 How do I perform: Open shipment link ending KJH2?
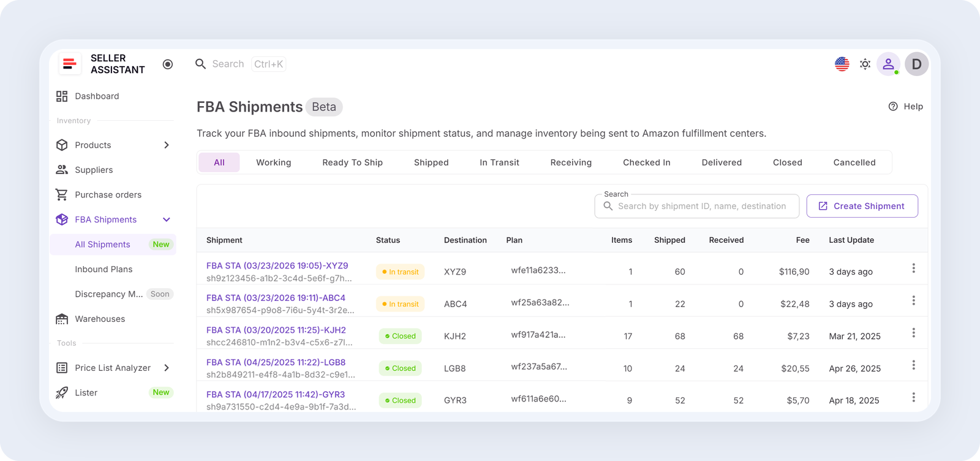(276, 330)
